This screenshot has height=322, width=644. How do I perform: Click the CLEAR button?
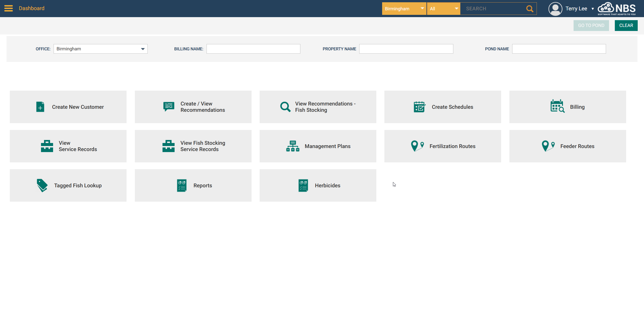pos(626,25)
